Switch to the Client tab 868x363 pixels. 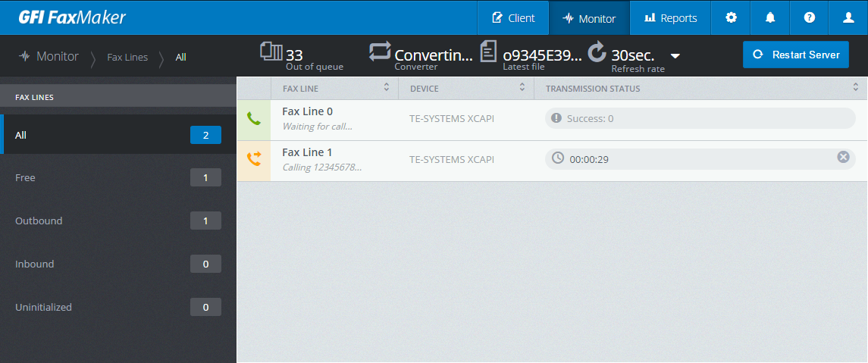pos(513,17)
